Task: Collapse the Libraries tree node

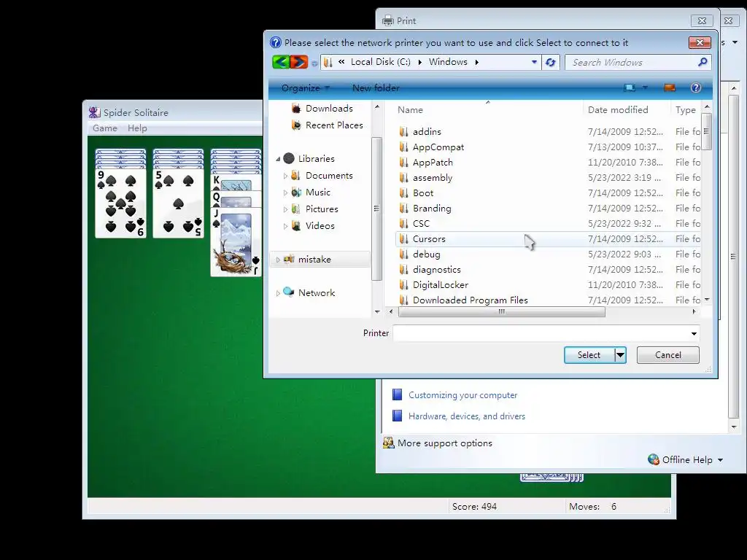Action: point(278,159)
